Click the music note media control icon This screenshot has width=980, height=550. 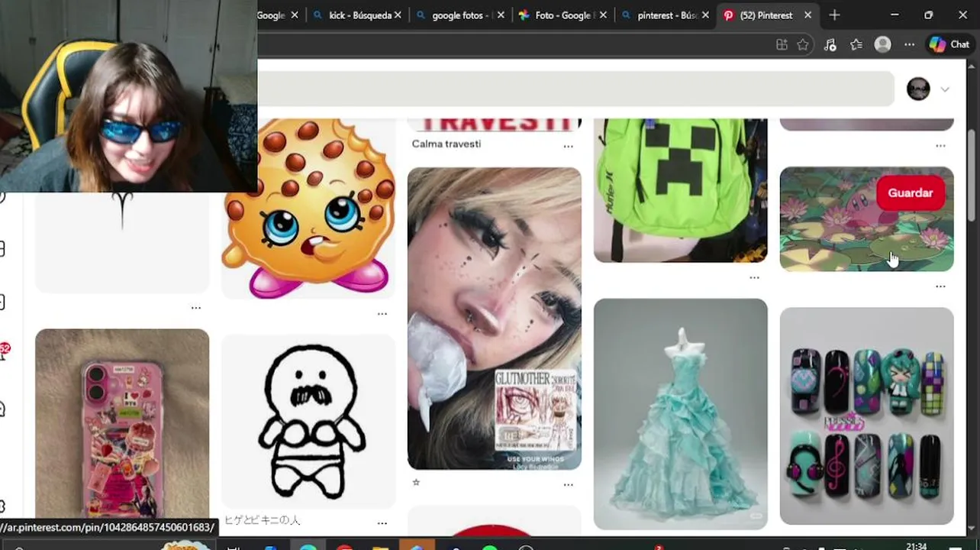pyautogui.click(x=830, y=45)
